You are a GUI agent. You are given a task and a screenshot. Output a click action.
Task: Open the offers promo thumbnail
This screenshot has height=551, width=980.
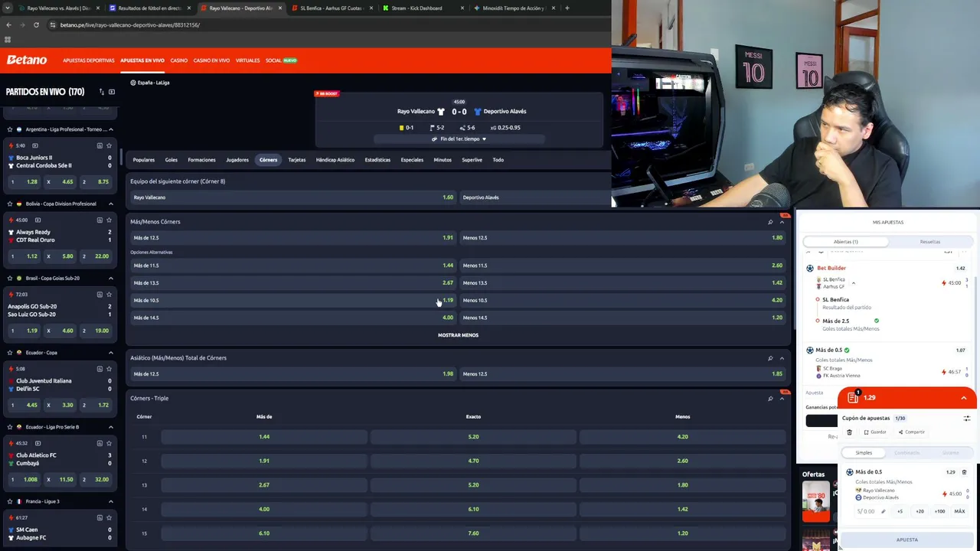[815, 501]
